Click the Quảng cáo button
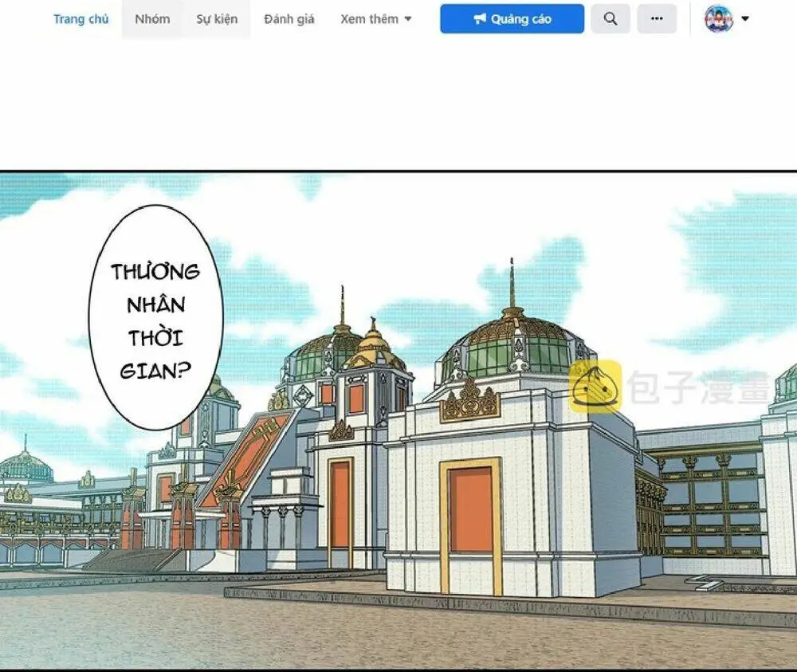The height and width of the screenshot is (672, 797). 512,19
